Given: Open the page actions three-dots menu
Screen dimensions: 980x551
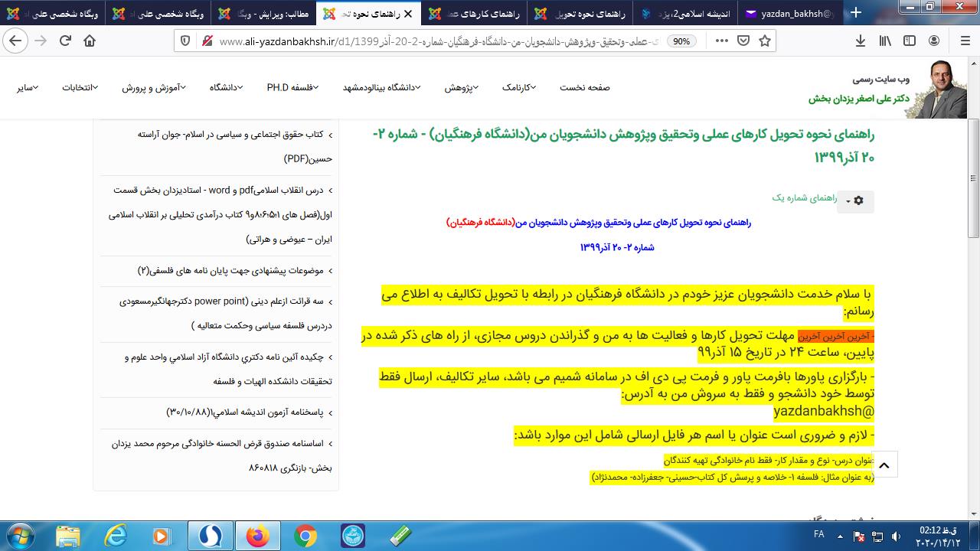Looking at the screenshot, I should pyautogui.click(x=721, y=41).
